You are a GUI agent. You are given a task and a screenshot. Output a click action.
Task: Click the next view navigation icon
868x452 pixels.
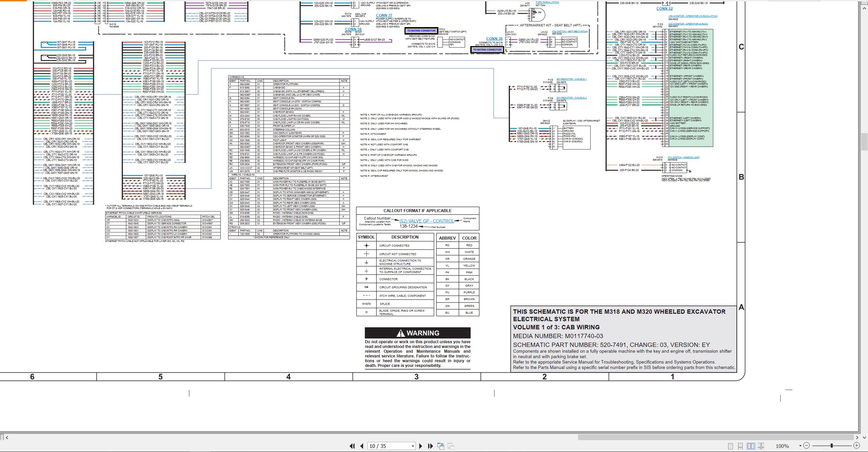point(451,446)
